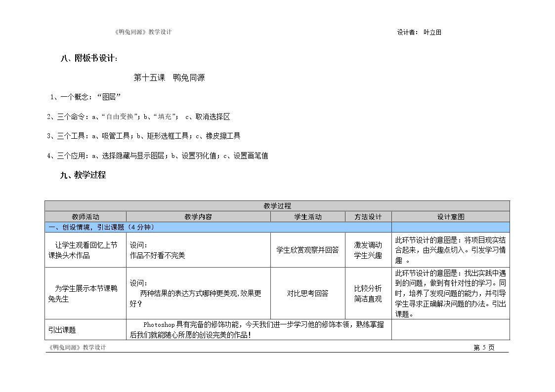
Task: Click column header 学生活动
Action: click(308, 217)
